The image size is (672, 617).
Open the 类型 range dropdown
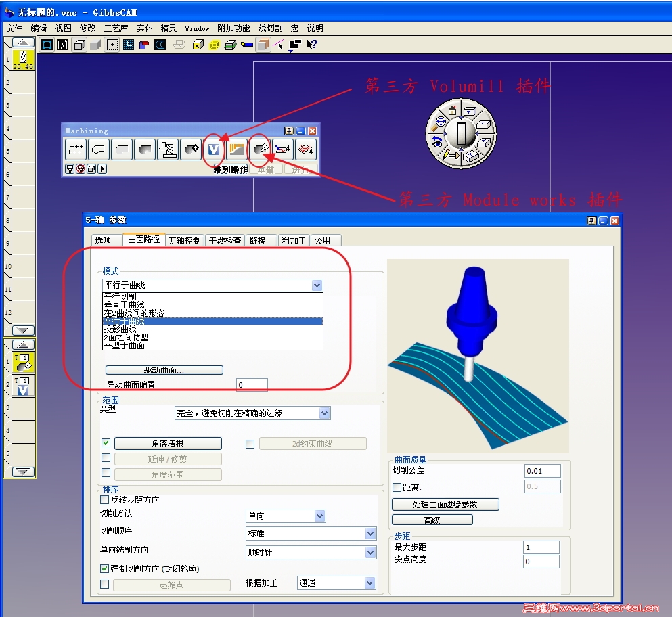click(x=324, y=413)
